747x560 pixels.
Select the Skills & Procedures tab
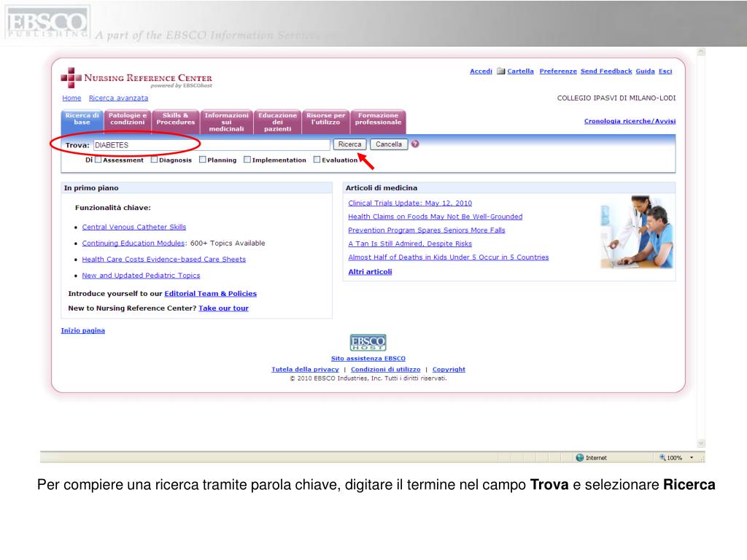175,122
